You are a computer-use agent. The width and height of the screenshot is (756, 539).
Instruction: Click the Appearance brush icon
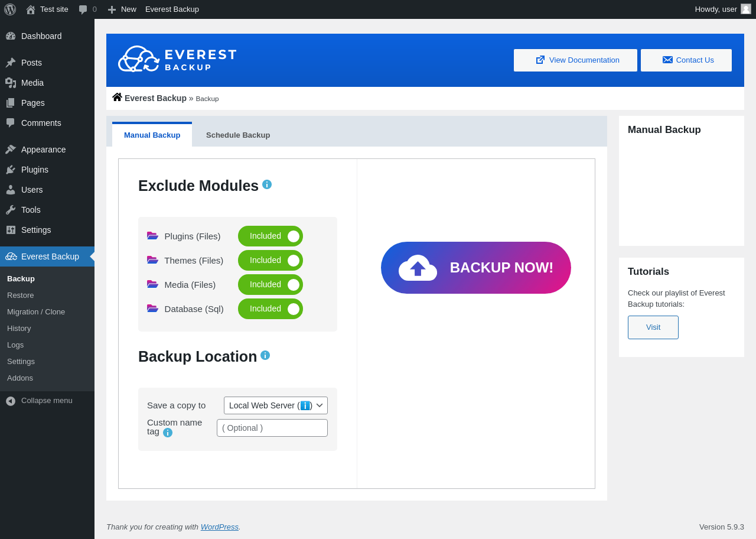(x=11, y=150)
